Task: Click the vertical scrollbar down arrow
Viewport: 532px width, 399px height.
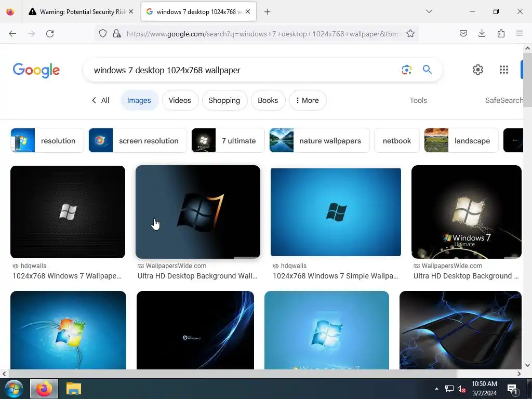Action: click(527, 365)
